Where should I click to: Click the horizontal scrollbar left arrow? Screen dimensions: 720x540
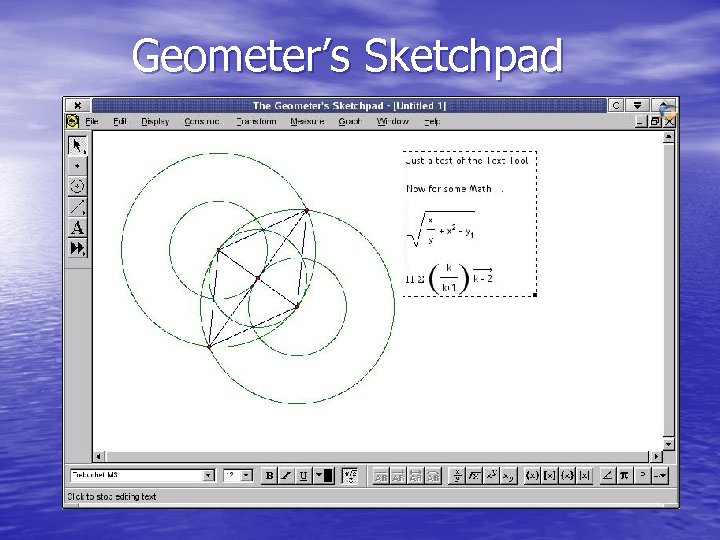(x=99, y=456)
